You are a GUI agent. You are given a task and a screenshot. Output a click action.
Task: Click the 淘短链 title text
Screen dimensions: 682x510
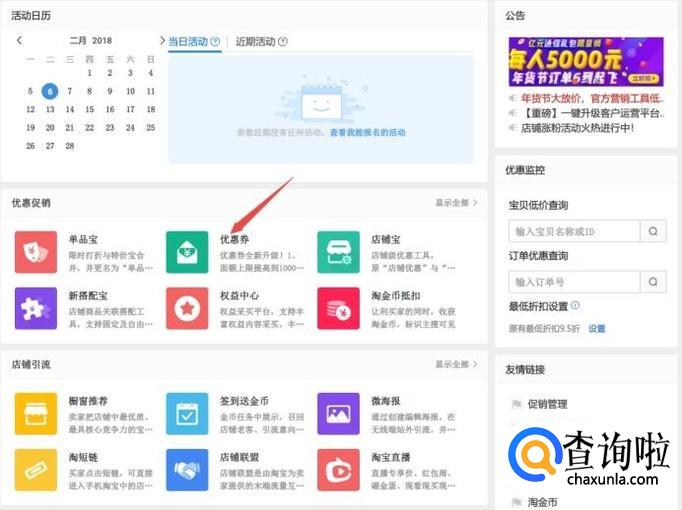[x=84, y=457]
